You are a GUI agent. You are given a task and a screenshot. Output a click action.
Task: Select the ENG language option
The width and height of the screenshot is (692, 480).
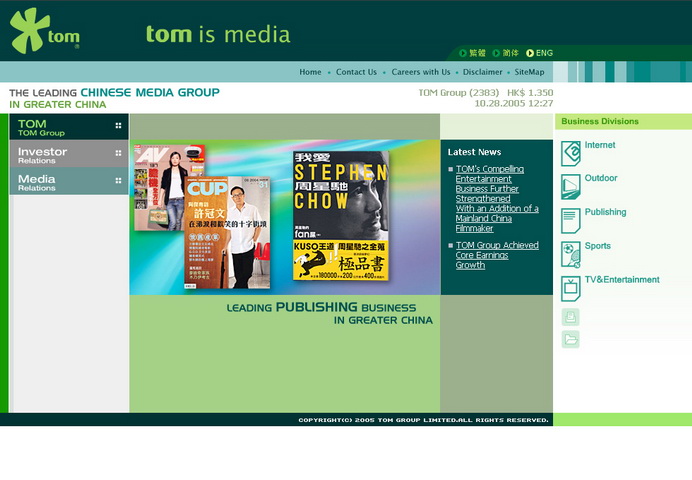(539, 53)
